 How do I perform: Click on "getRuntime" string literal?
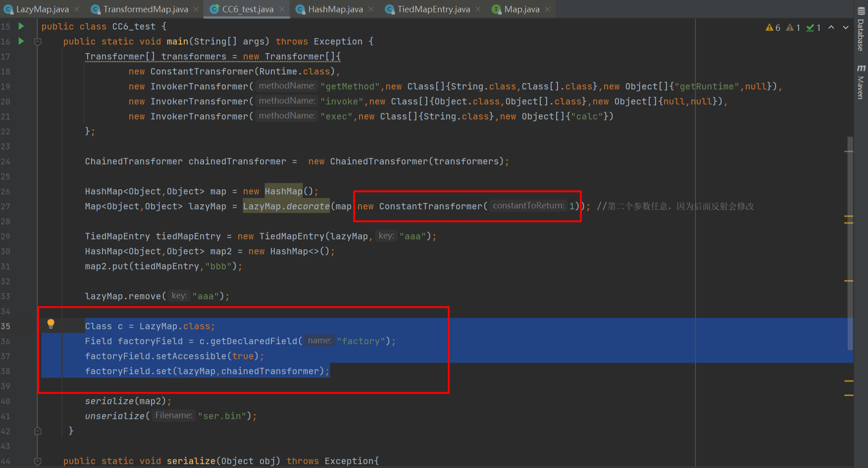[707, 86]
